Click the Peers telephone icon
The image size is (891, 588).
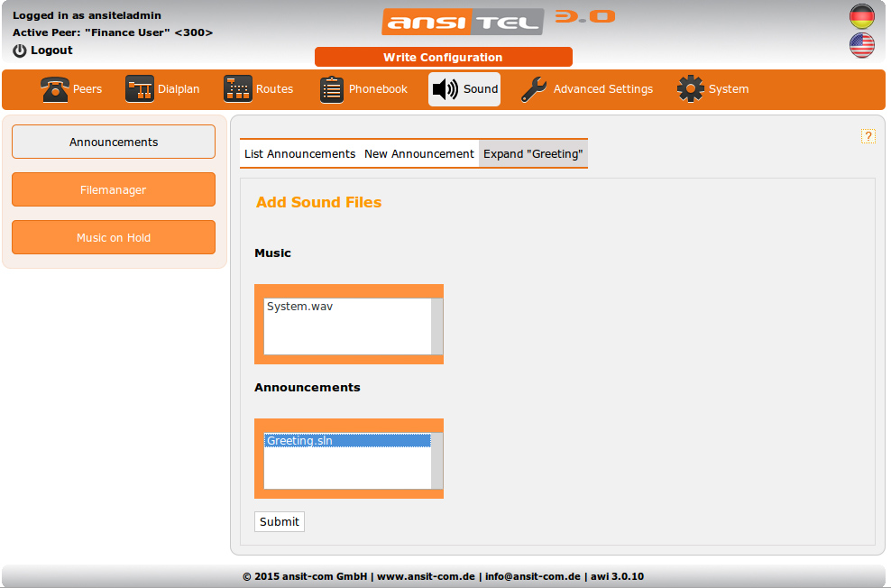pos(55,89)
